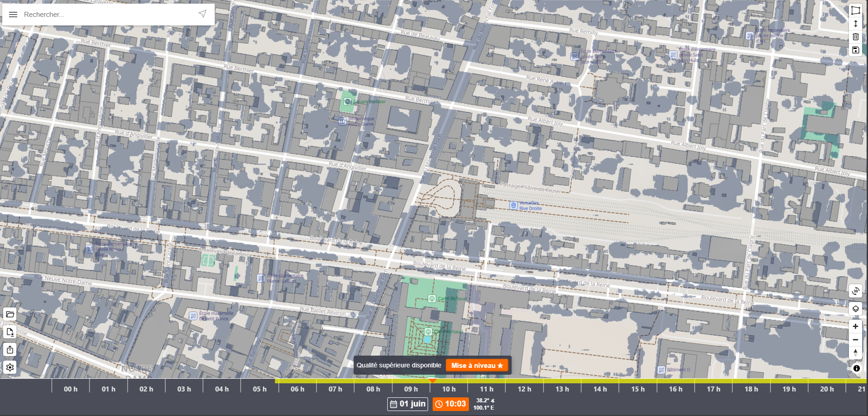Click the Rue de Beauvau street label
868x416 pixels.
(420, 35)
